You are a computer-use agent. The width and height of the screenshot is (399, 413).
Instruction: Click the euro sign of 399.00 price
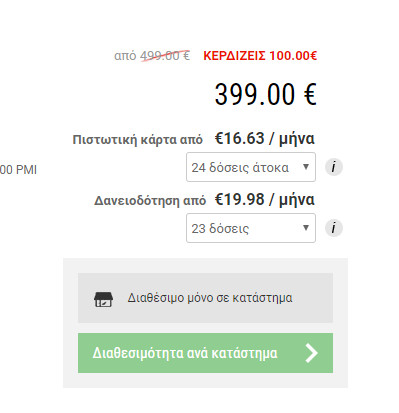pos(310,94)
